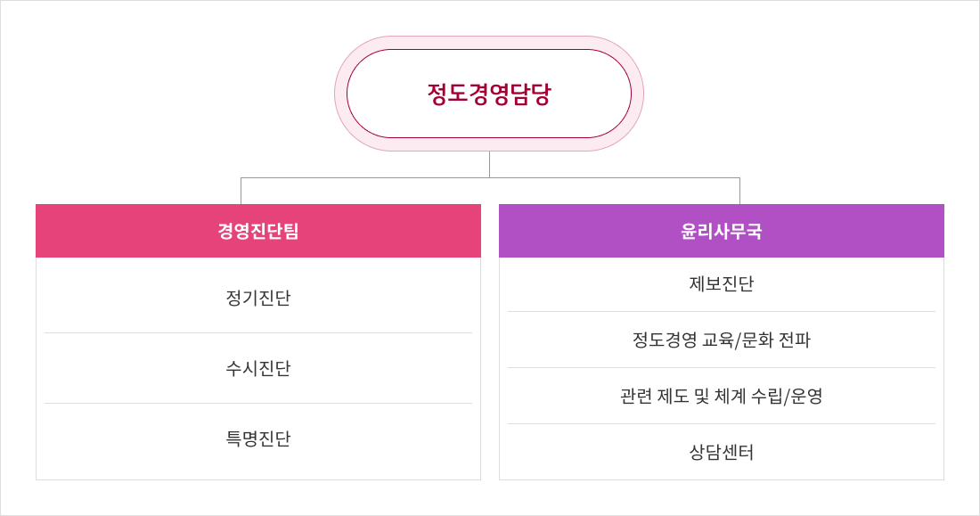
Task: Click the divider below 정도경영 교육/문화 전파
Action: (722, 368)
